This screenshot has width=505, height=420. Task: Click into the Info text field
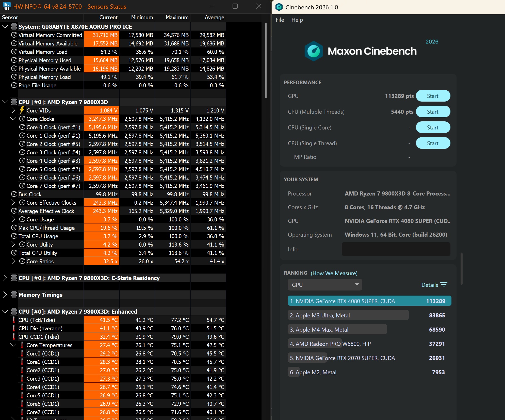click(x=396, y=249)
